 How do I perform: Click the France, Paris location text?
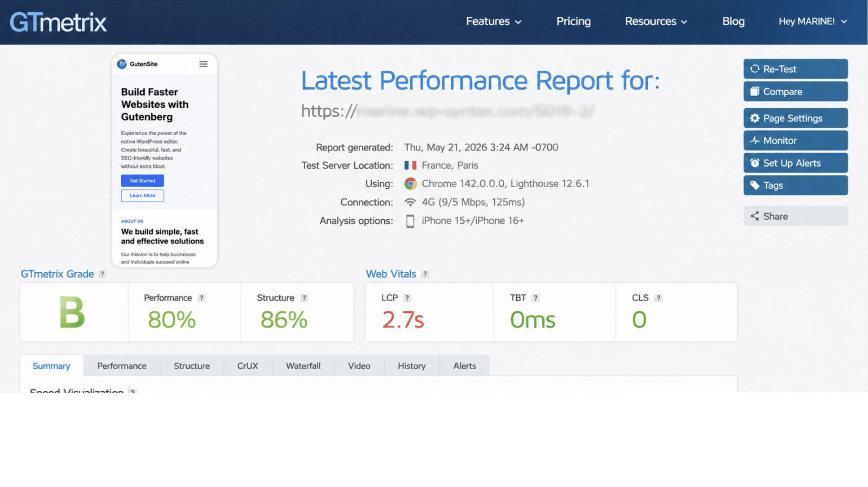pyautogui.click(x=450, y=165)
